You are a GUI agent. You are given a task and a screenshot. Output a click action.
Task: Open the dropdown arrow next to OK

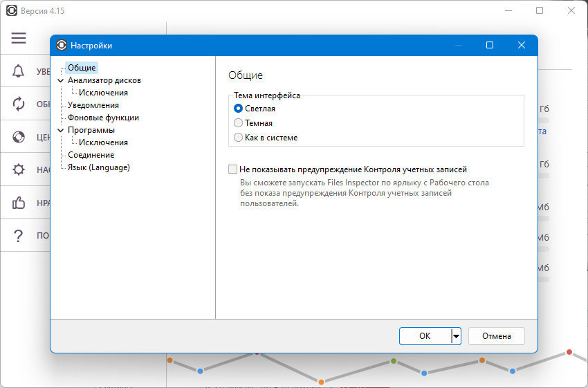(456, 336)
